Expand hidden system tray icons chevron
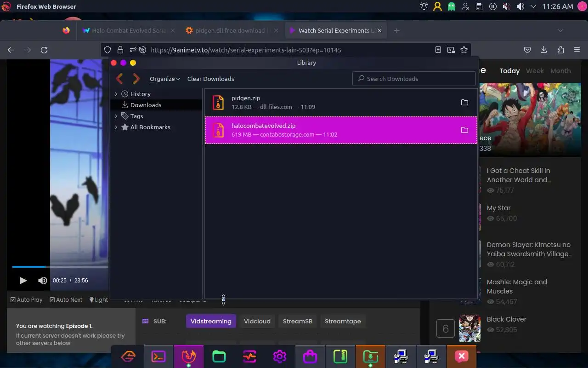Viewport: 588px width, 368px height. (x=533, y=6)
